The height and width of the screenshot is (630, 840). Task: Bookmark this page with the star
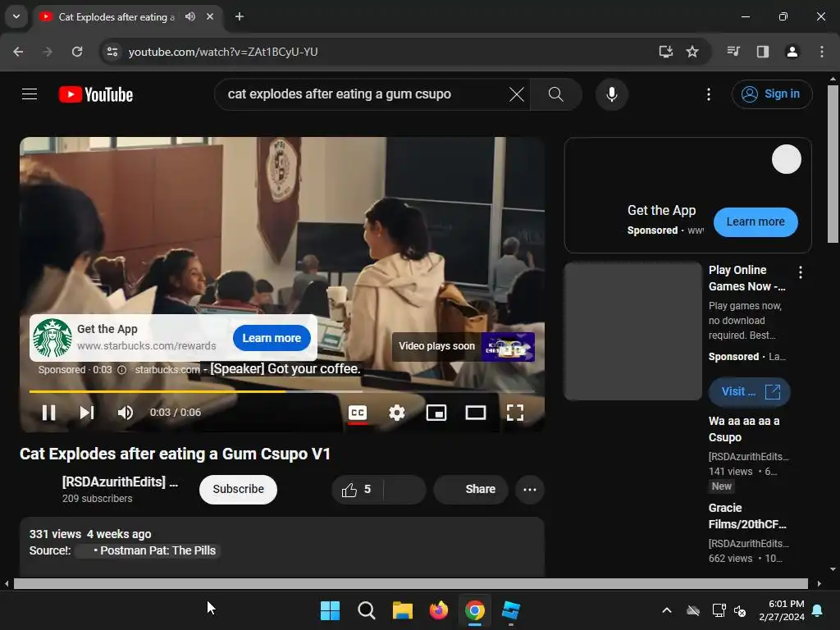[x=692, y=52]
